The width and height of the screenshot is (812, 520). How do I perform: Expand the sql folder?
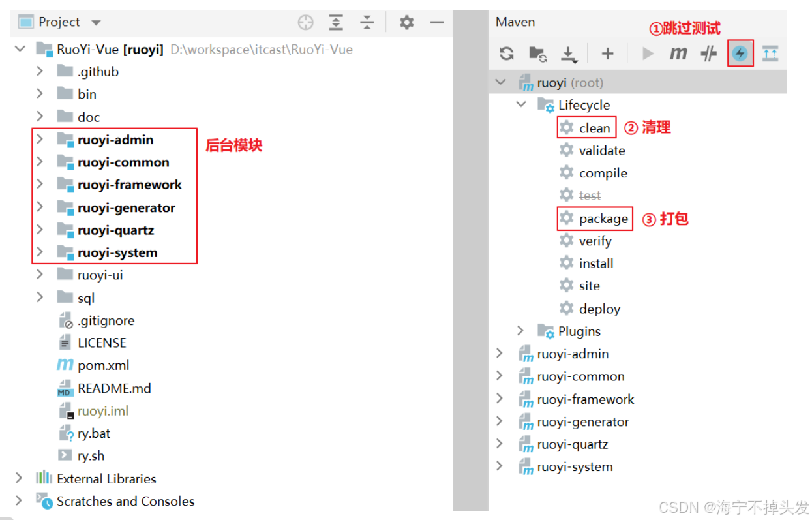coord(40,297)
